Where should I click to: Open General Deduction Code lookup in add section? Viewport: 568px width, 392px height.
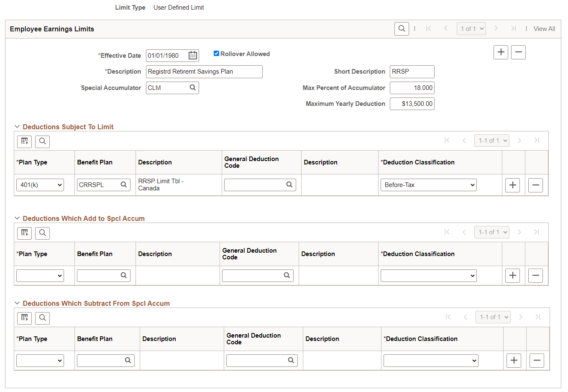[x=287, y=275]
